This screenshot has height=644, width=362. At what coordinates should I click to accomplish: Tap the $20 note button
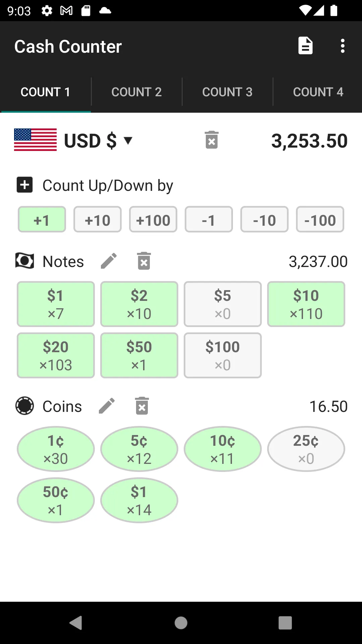[56, 356]
